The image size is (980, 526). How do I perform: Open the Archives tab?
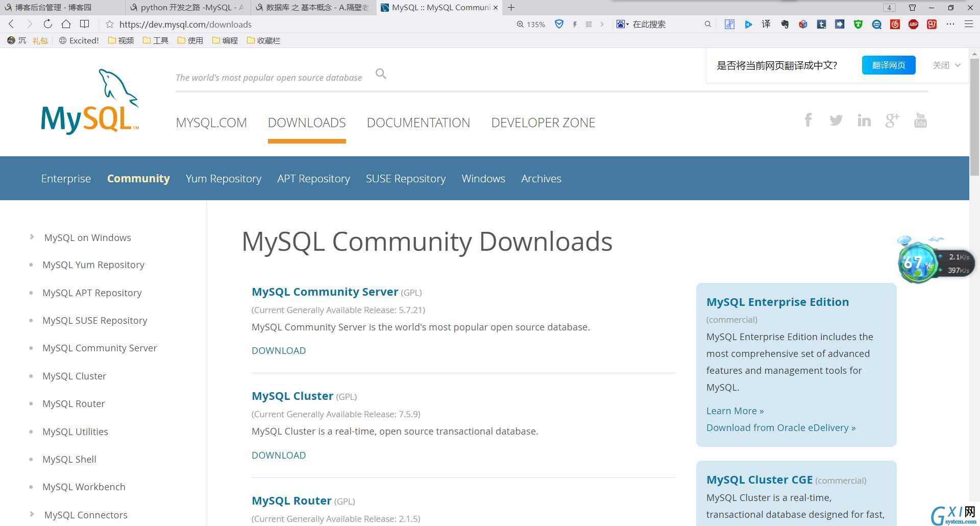pos(541,178)
